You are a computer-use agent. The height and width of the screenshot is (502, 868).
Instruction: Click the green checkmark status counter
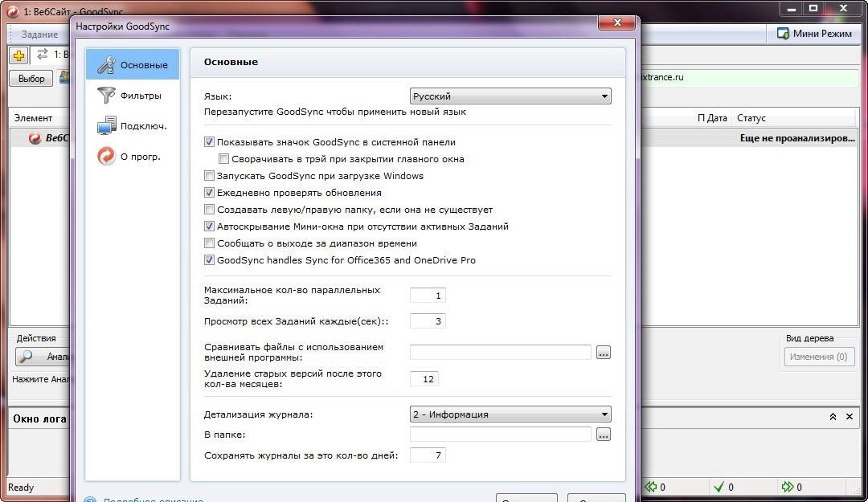tap(724, 487)
